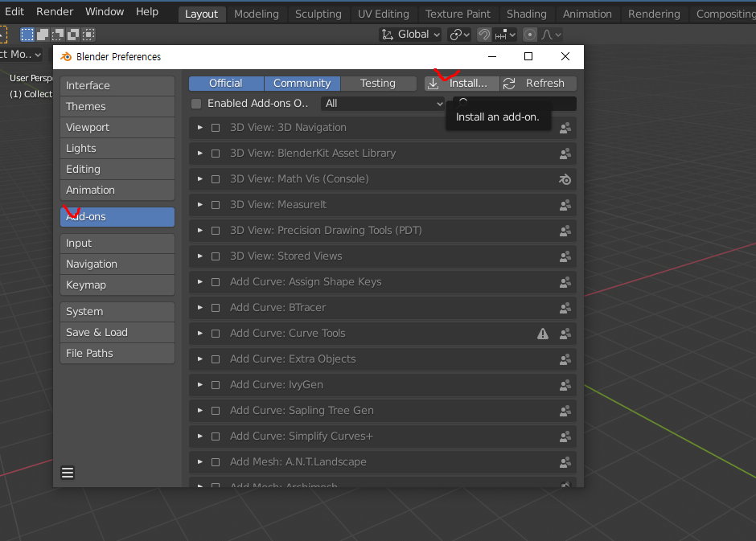Click community icon on Extra Objects row

point(565,359)
